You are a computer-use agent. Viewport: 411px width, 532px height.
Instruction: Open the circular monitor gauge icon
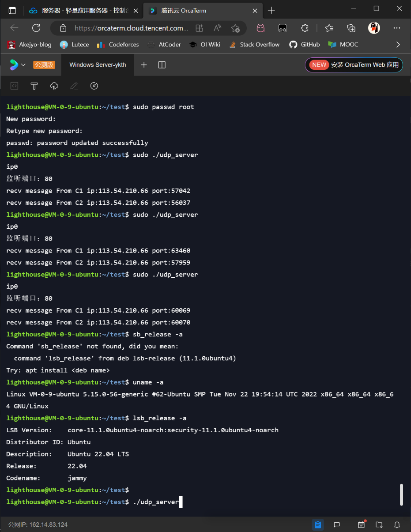(94, 86)
